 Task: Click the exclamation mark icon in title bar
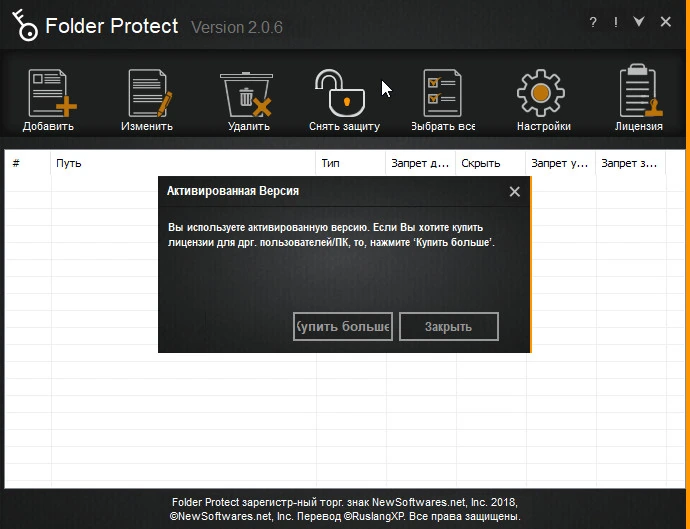[616, 22]
